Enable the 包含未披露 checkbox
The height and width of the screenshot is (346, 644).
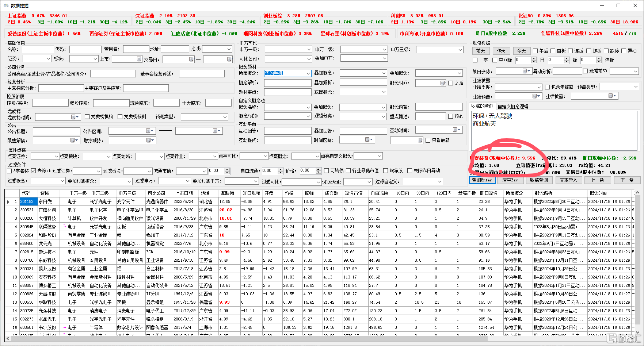coord(548,87)
